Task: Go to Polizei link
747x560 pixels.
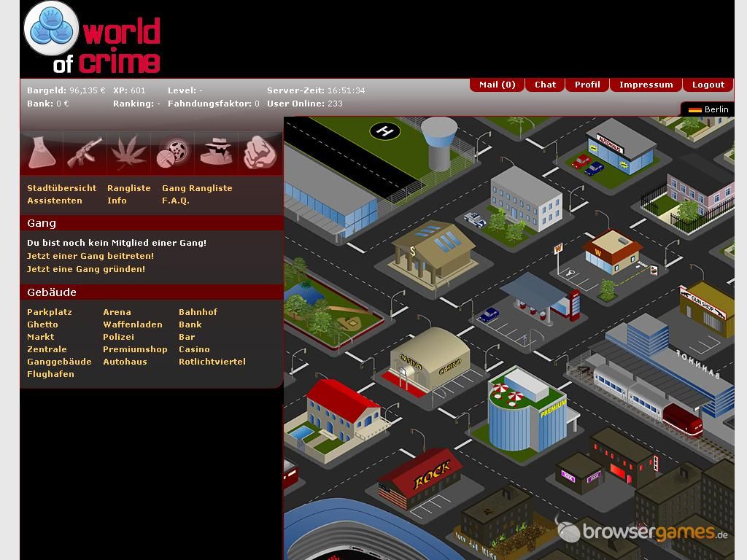Action: [x=118, y=337]
